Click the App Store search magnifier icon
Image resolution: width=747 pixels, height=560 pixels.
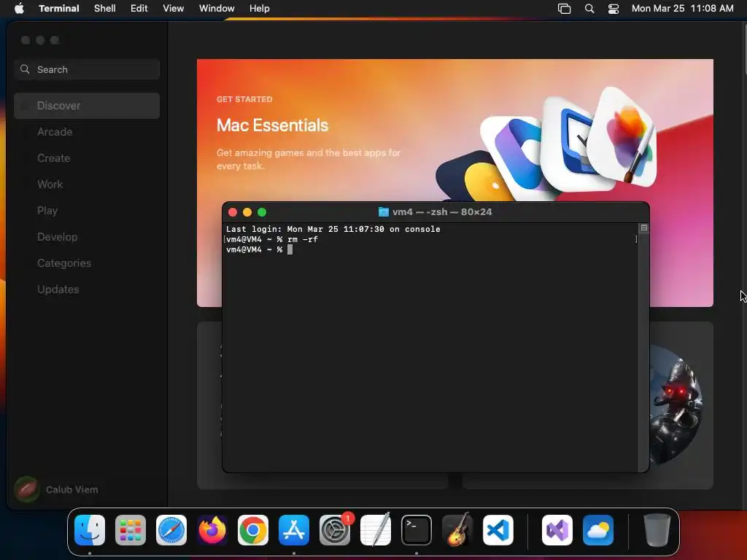(25, 69)
